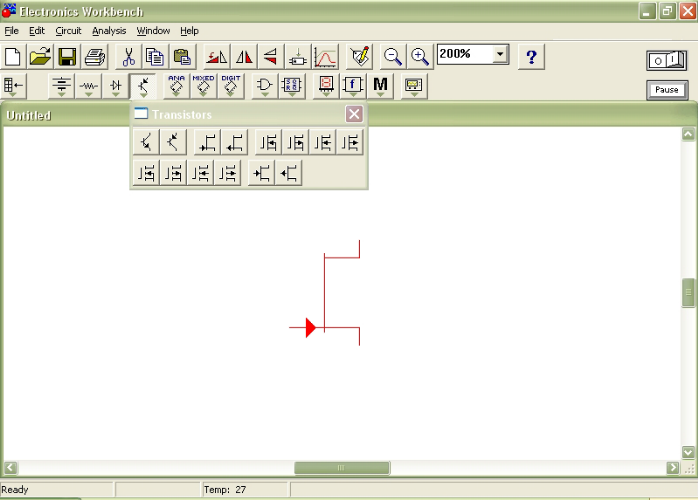Open the File menu
The height and width of the screenshot is (500, 698).
(12, 31)
